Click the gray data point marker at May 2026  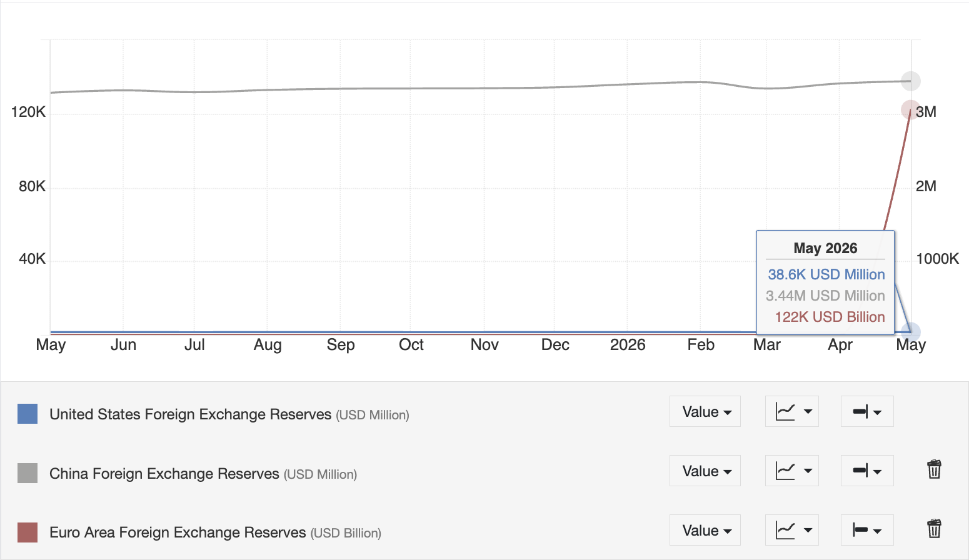(x=911, y=81)
